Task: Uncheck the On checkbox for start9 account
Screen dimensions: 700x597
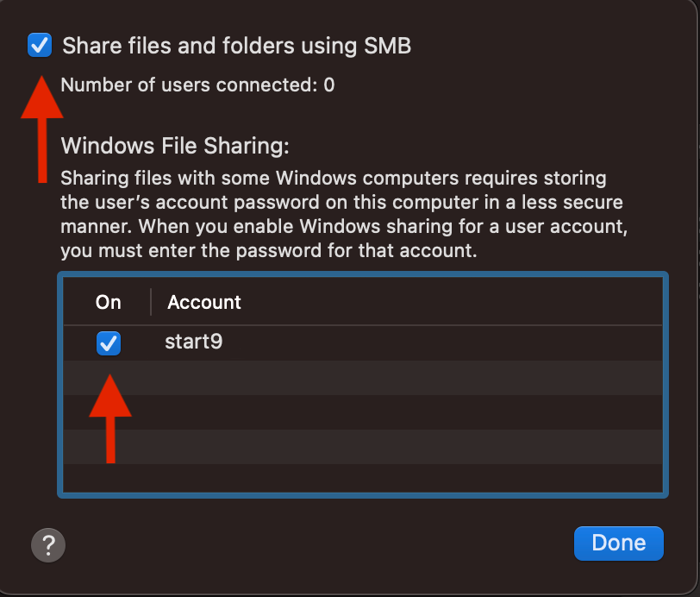Action: coord(109,343)
